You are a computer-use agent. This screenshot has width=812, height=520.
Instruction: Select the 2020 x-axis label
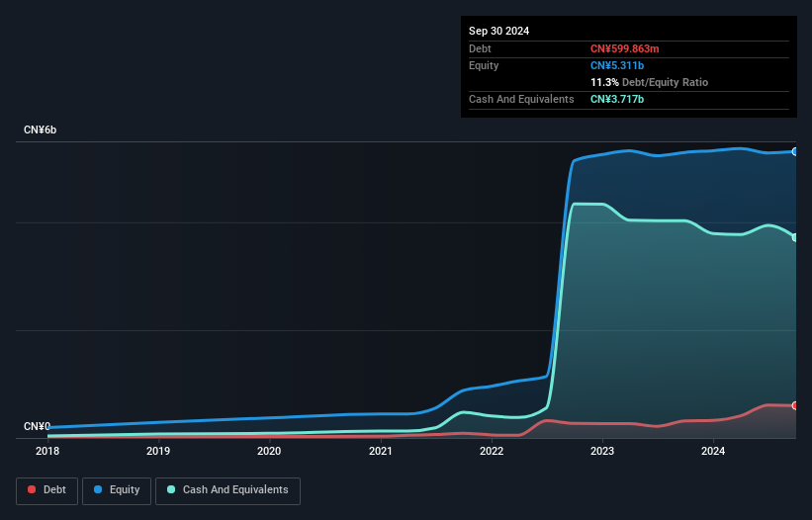(269, 451)
